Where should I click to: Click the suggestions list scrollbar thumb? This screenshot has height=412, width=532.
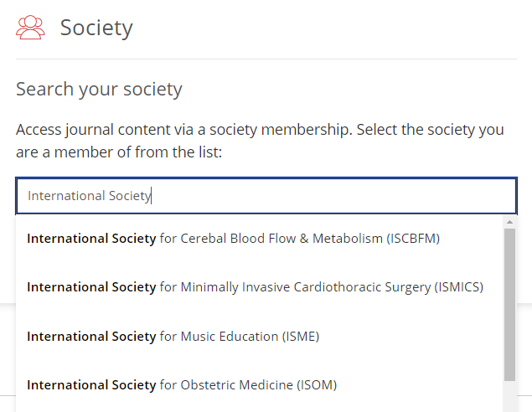[509, 305]
